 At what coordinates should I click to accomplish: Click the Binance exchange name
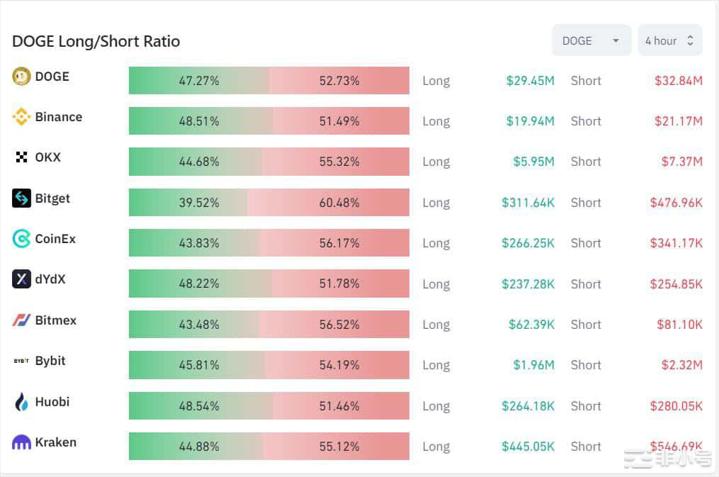(58, 117)
